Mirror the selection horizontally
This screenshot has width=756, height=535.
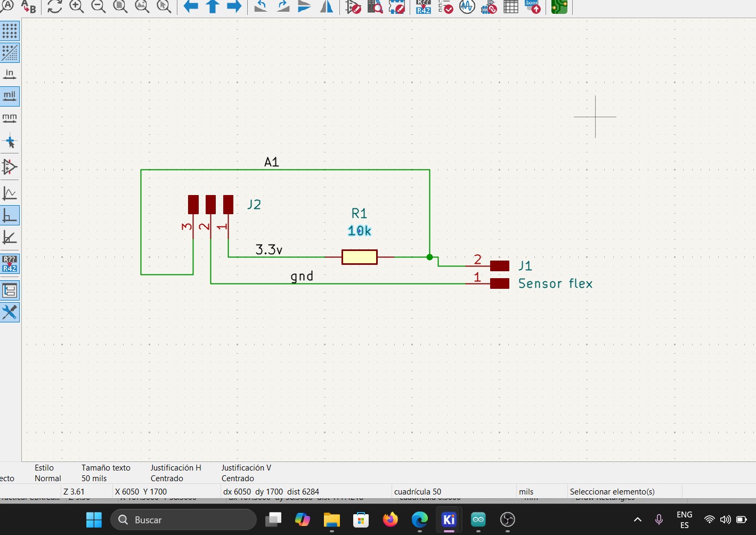[x=326, y=6]
